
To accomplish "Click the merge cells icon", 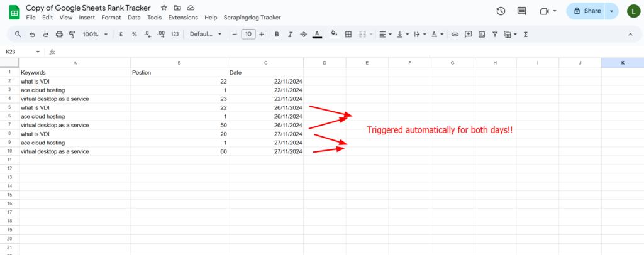I will point(362,35).
